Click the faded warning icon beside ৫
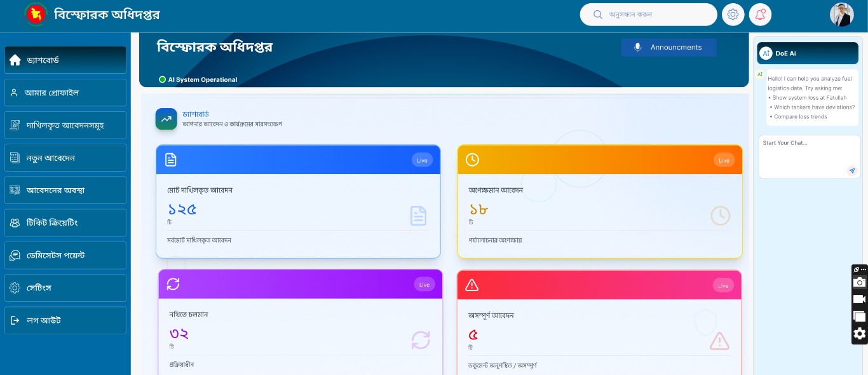Screen dimensions: 868x375 [719, 341]
